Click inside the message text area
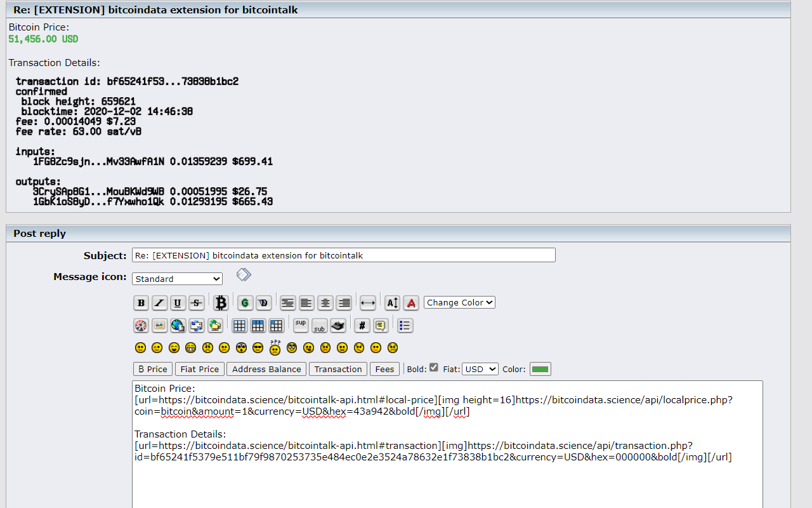 tap(447, 444)
